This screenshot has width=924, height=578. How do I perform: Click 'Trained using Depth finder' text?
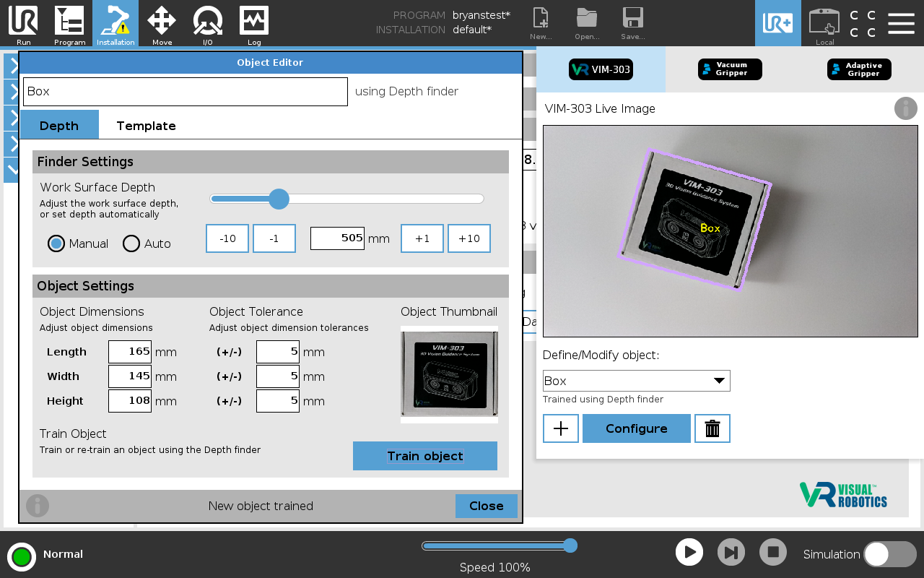tap(603, 400)
